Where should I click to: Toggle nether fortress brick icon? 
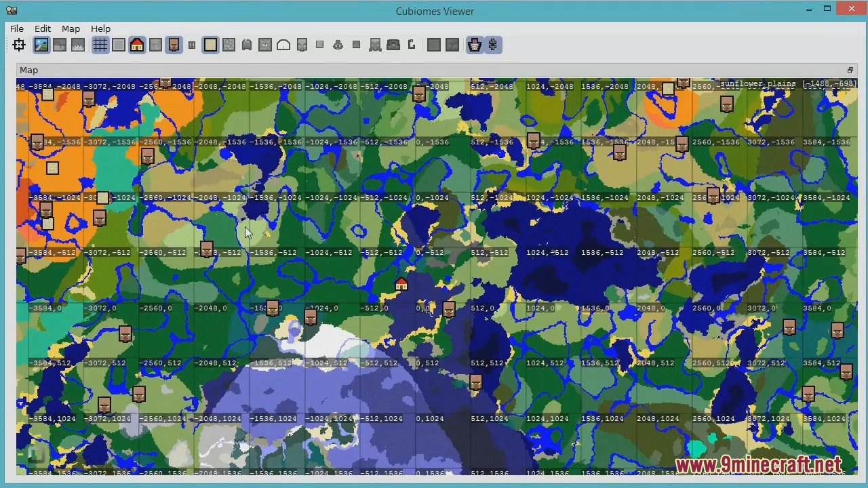434,45
